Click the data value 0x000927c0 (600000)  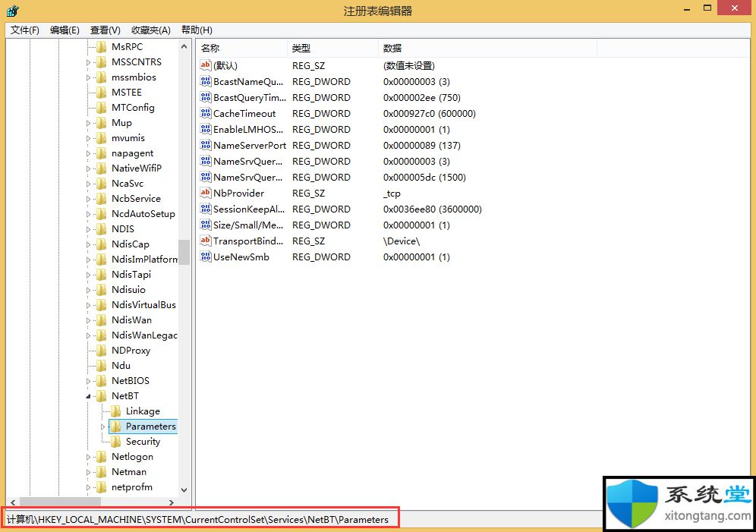[x=429, y=113]
